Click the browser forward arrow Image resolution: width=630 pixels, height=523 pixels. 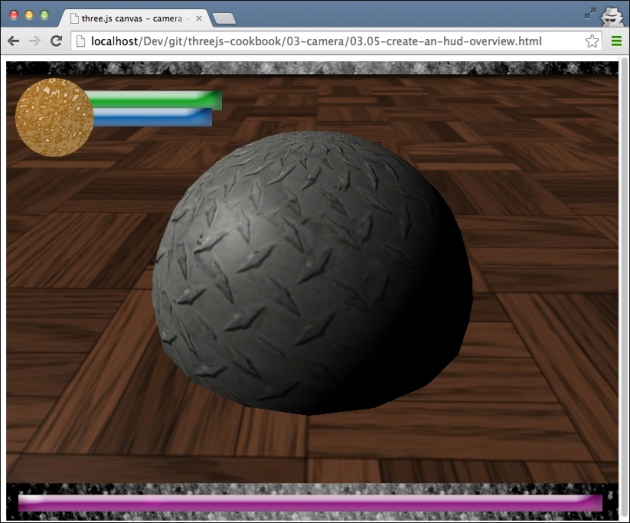[x=35, y=41]
